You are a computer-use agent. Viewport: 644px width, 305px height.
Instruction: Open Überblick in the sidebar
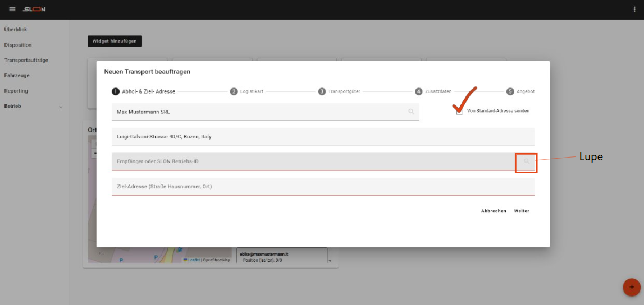[x=16, y=29]
